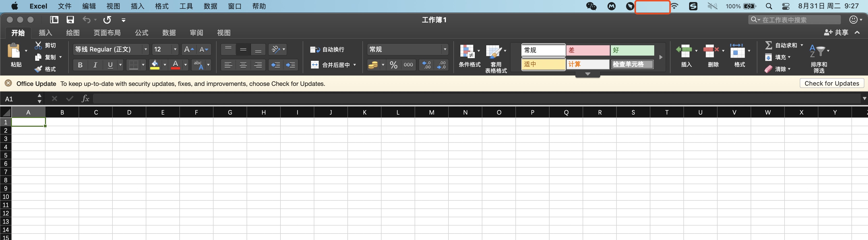This screenshot has width=868, height=240.
Task: Click the Paste clipboard icon
Action: (x=14, y=51)
